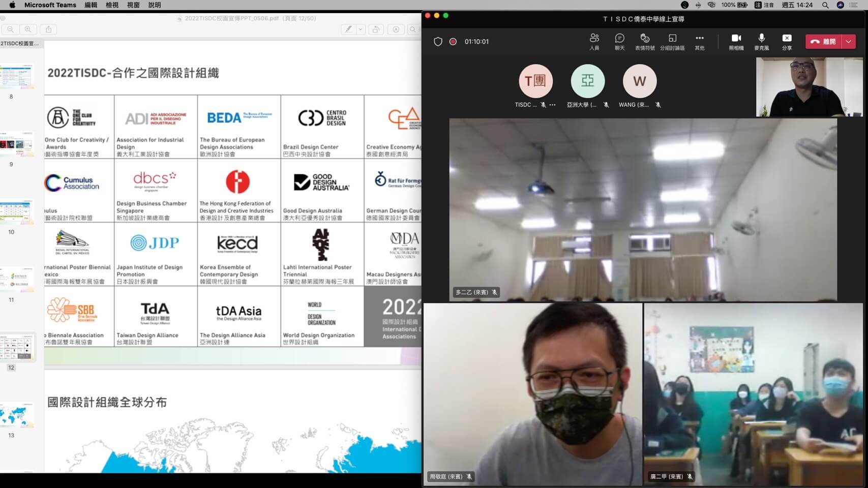Viewport: 868px width, 488px height.
Task: Click the shield security icon in Teams
Action: tap(438, 42)
